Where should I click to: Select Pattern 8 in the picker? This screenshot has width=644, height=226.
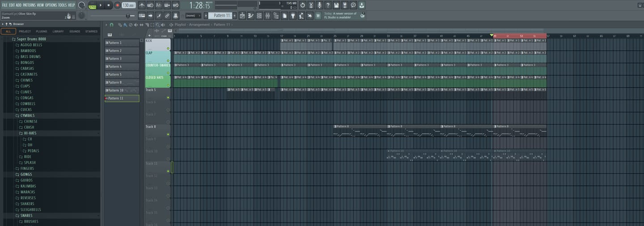pyautogui.click(x=122, y=82)
